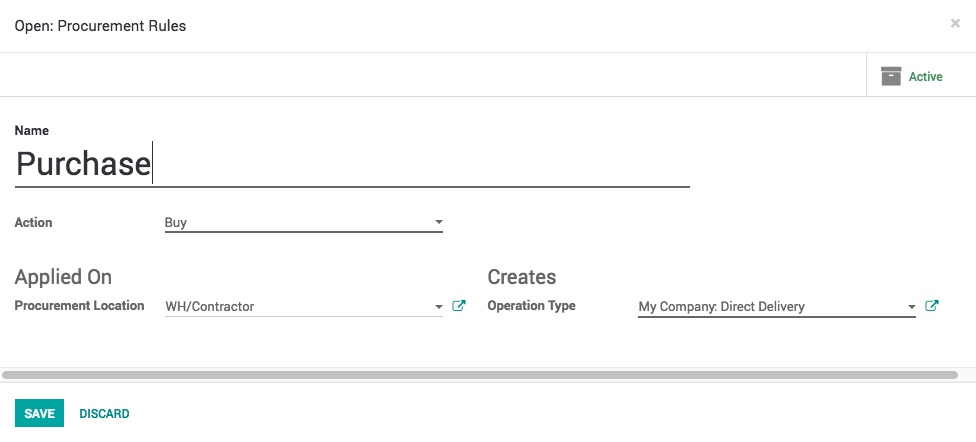Click the Action field label
This screenshot has height=442, width=976.
click(33, 222)
